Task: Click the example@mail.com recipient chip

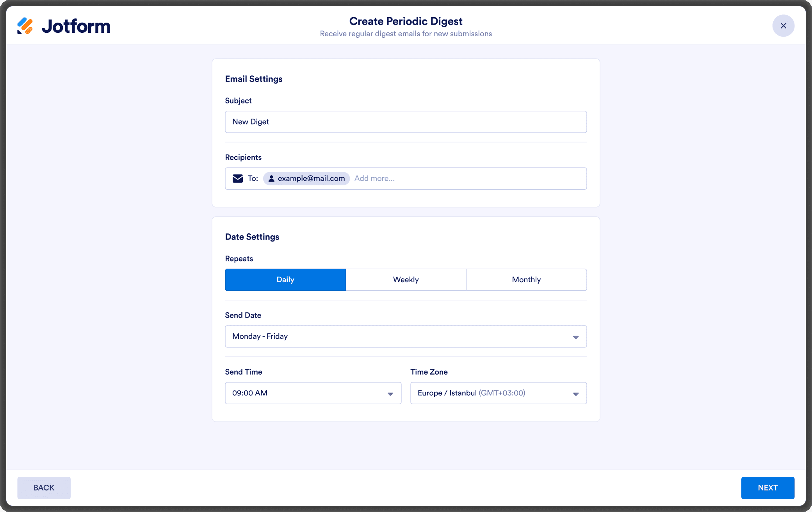Action: point(311,178)
